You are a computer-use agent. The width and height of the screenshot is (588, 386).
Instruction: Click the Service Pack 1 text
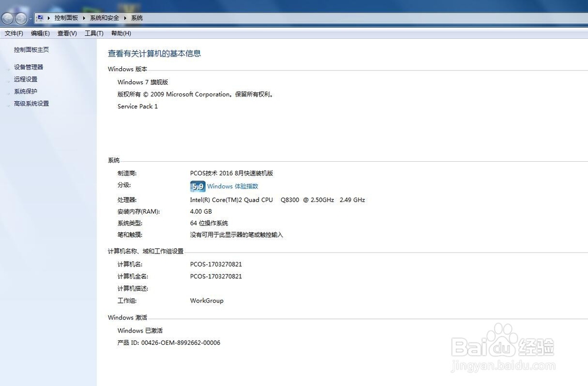[x=138, y=107]
